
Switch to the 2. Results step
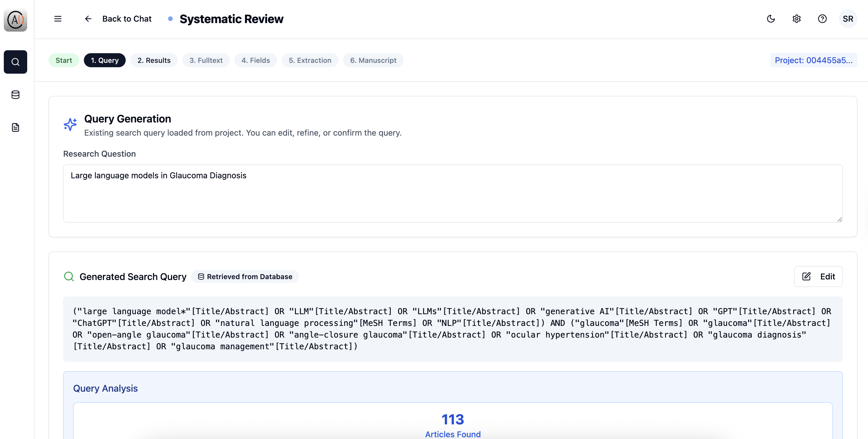154,60
